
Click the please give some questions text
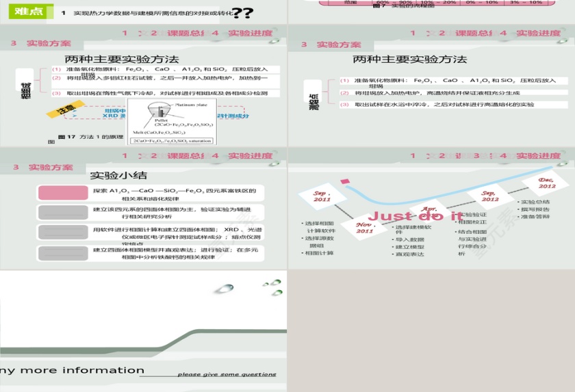click(x=227, y=374)
